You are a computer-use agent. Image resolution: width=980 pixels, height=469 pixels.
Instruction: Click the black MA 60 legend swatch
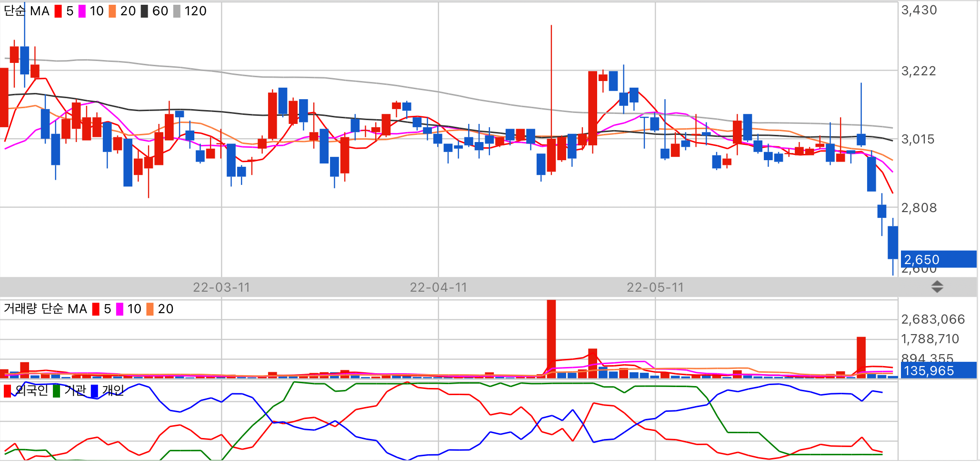(144, 11)
